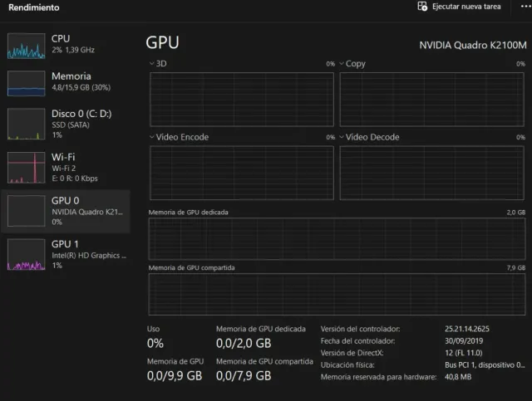Click the shared memory value 0,0/7,9 GB
The width and height of the screenshot is (532, 401).
point(244,375)
